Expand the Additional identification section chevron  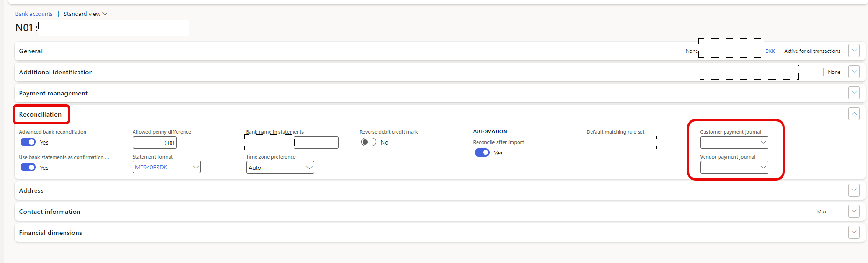click(854, 72)
